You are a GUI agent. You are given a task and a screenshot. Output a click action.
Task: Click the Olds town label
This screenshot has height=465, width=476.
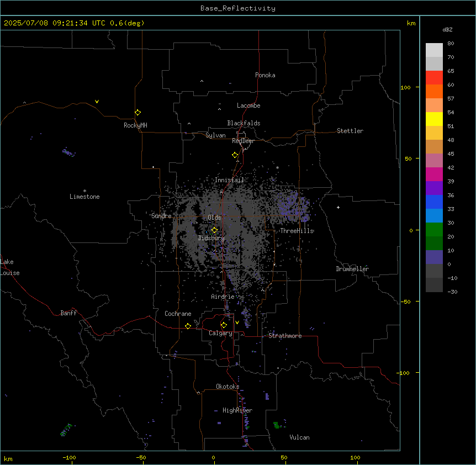[214, 218]
